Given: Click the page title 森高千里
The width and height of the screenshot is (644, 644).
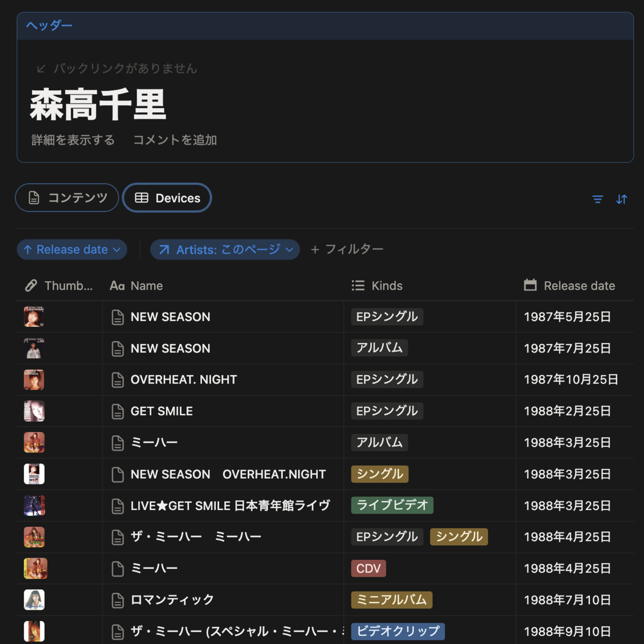Looking at the screenshot, I should click(x=98, y=105).
